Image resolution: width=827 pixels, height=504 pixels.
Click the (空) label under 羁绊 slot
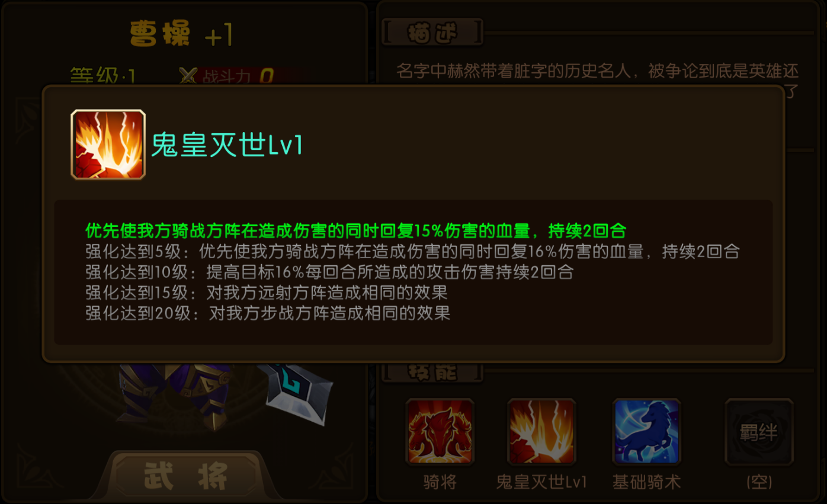759,482
